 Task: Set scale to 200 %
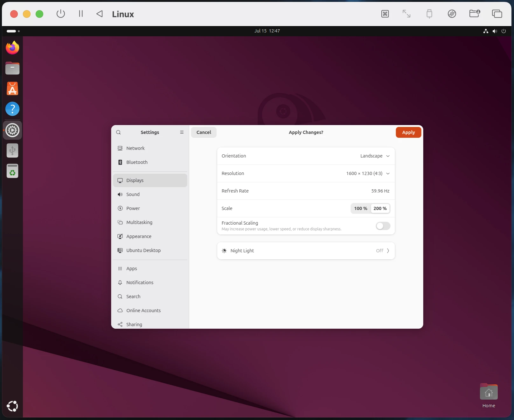[380, 208]
